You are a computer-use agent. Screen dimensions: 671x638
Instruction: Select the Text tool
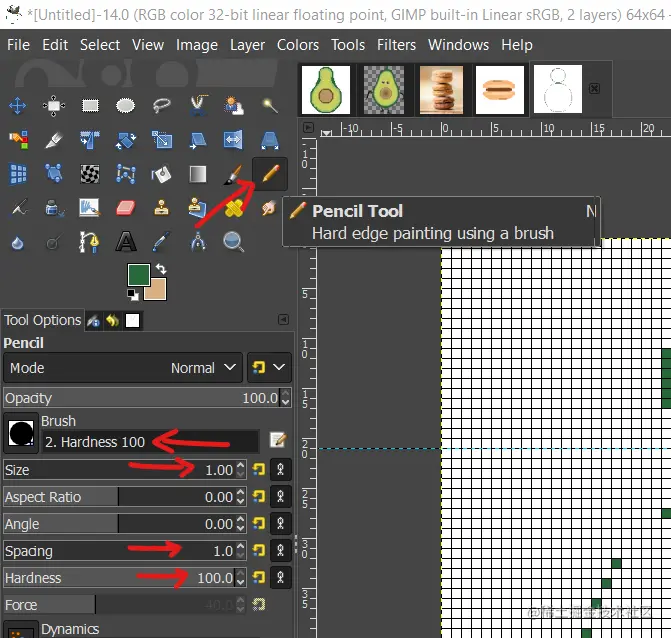click(126, 243)
